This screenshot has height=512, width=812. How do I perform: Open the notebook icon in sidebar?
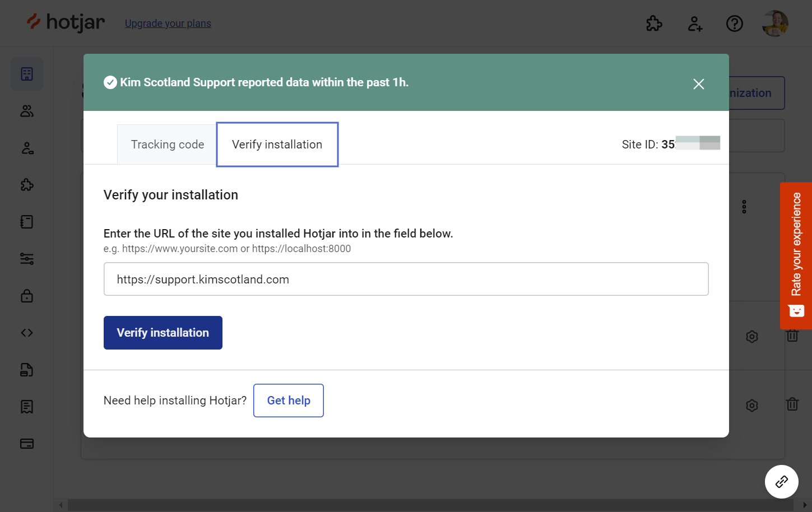27,222
